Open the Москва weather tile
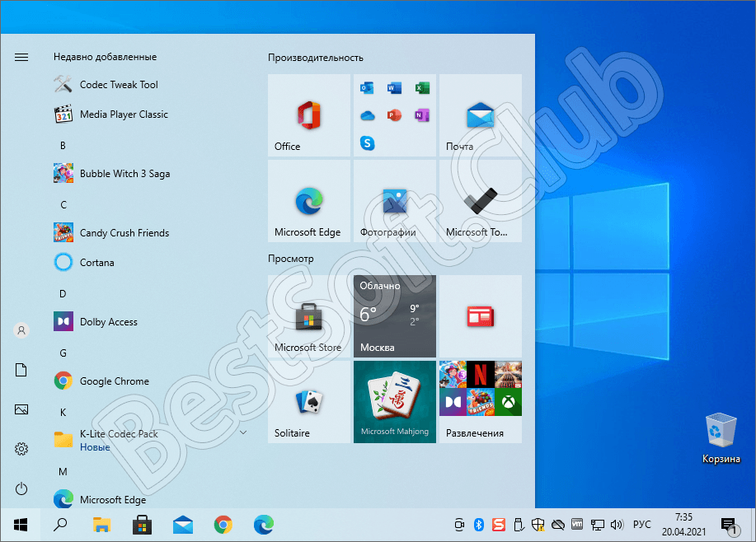 pyautogui.click(x=395, y=316)
